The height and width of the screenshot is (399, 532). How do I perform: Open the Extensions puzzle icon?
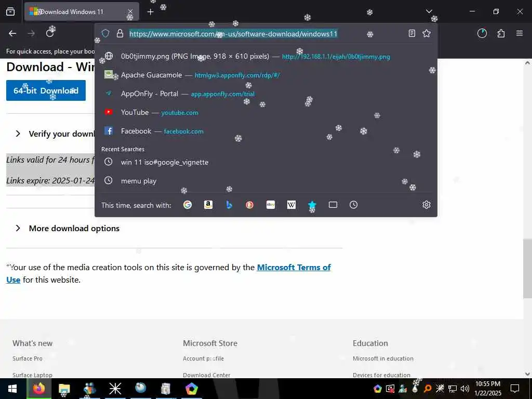tap(501, 33)
